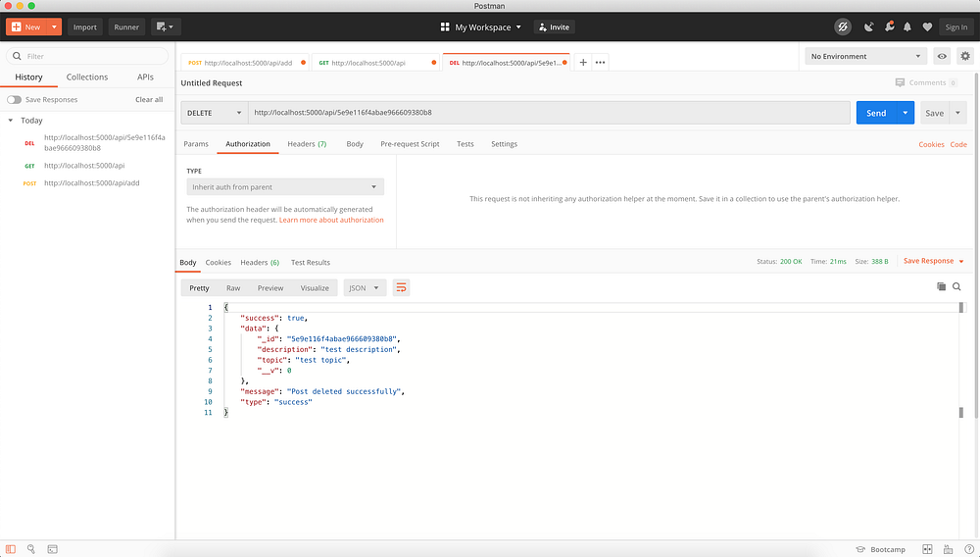Click the sync status icon in header
Image resolution: width=980 pixels, height=557 pixels.
(x=843, y=26)
